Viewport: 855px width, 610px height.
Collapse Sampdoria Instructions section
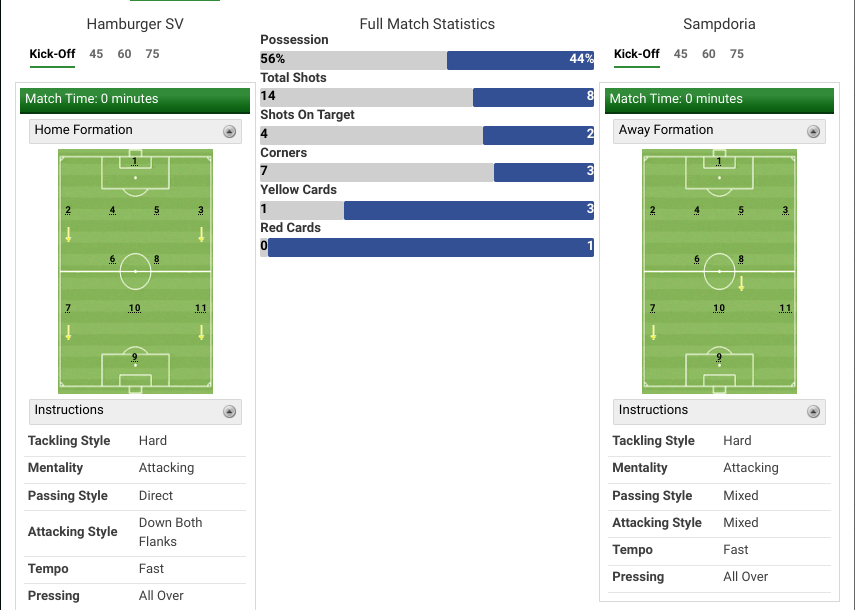813,411
